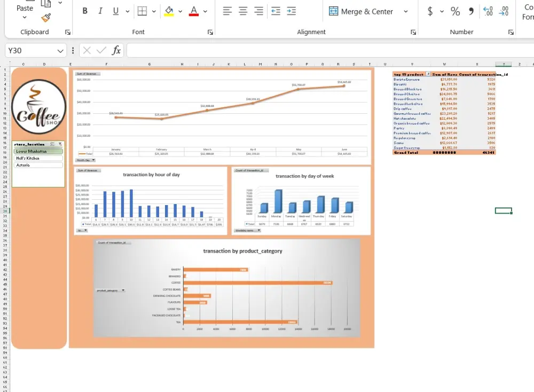This screenshot has width=534, height=392.
Task: Select 'transaction by product_category' chart title
Action: click(x=242, y=251)
